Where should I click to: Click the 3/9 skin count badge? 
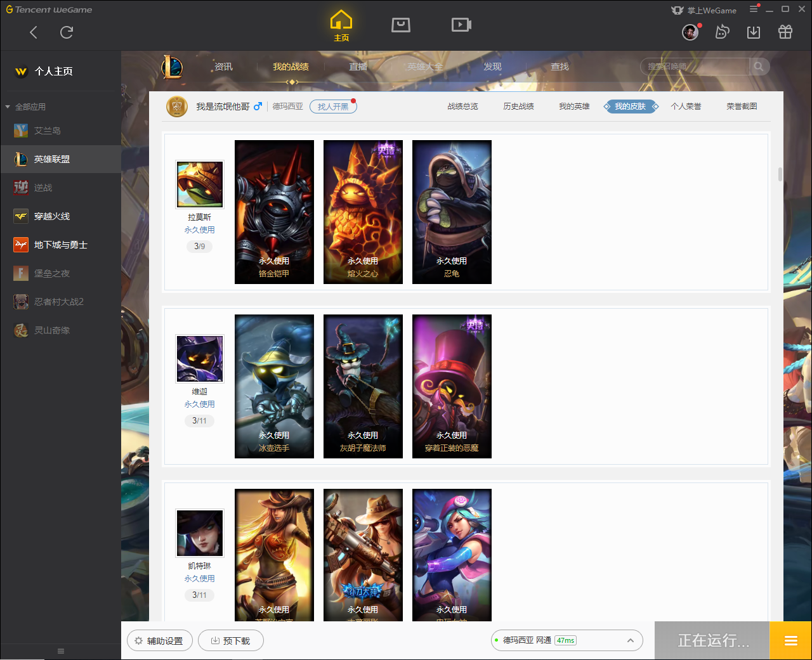[200, 247]
